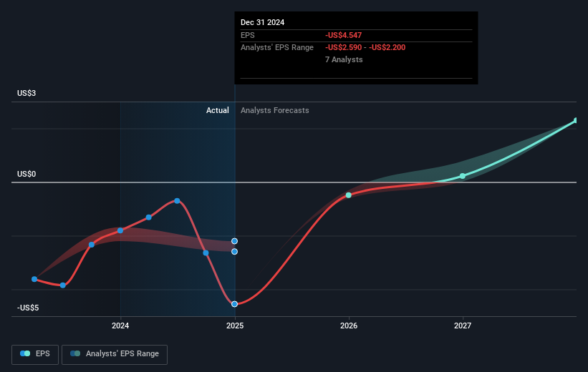588x372 pixels.
Task: Toggle the Analysts' EPS Range legend
Action: click(x=115, y=354)
